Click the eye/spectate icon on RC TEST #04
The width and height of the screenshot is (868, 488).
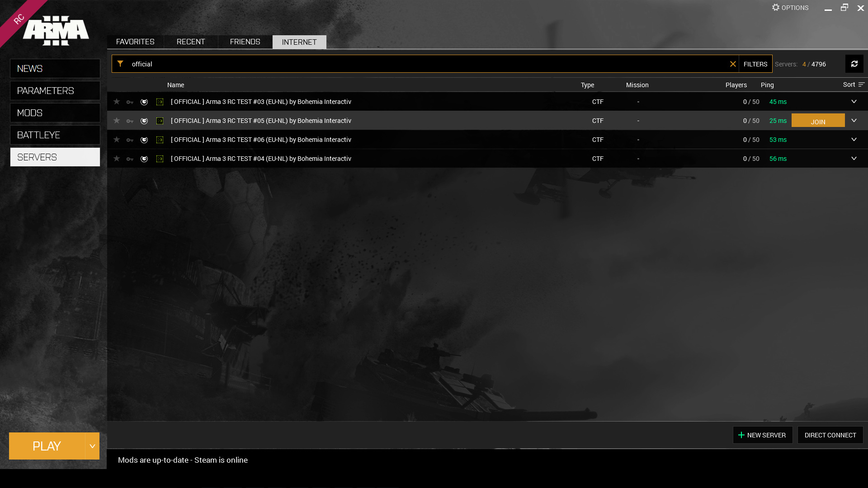coord(144,159)
